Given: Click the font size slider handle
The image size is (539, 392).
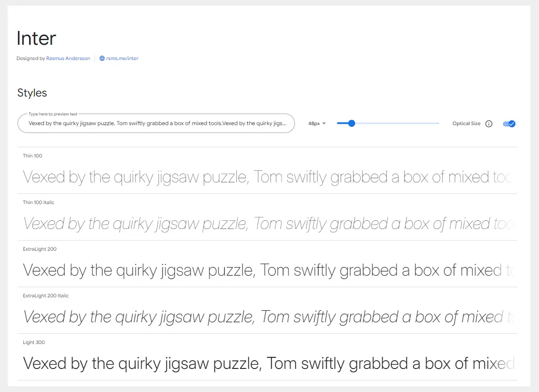Looking at the screenshot, I should click(x=351, y=123).
